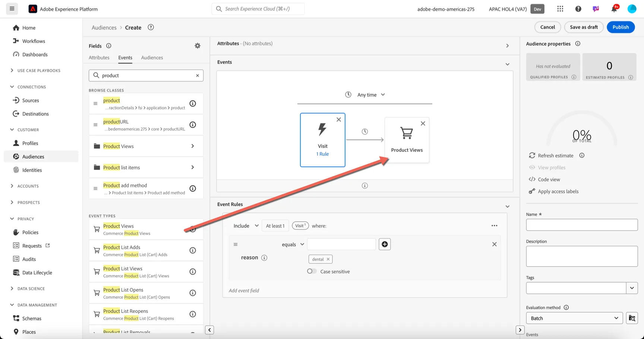The height and width of the screenshot is (339, 644).
Task: Open the user profile avatar
Action: tap(632, 9)
